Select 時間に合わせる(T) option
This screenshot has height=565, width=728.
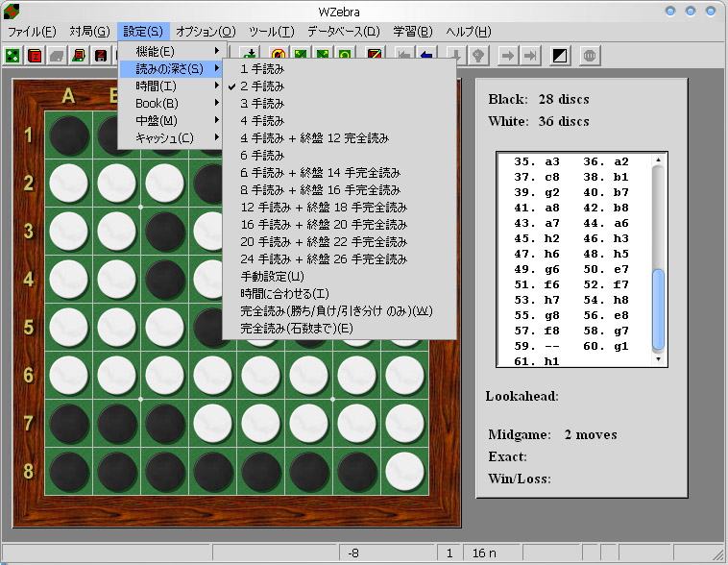339,293
